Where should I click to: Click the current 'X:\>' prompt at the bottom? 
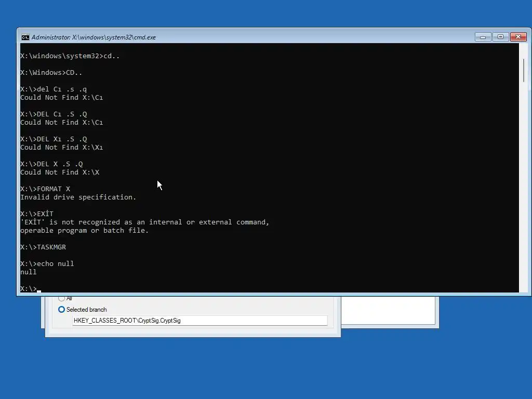point(29,289)
